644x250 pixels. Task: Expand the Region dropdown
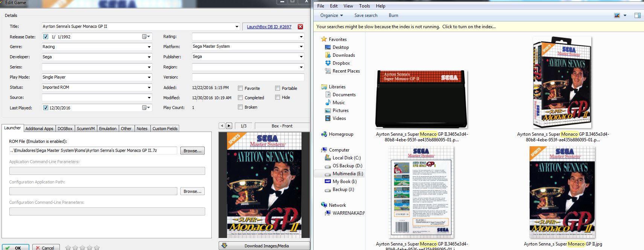pos(301,67)
